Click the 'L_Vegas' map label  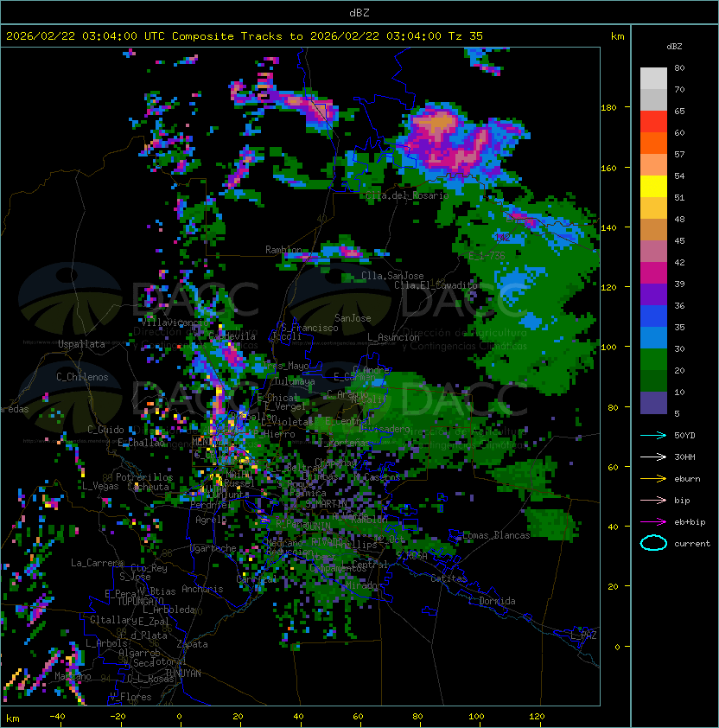(100, 486)
